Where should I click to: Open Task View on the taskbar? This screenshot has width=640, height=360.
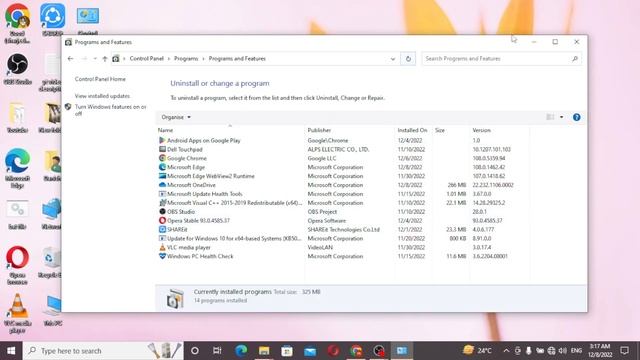tap(217, 351)
